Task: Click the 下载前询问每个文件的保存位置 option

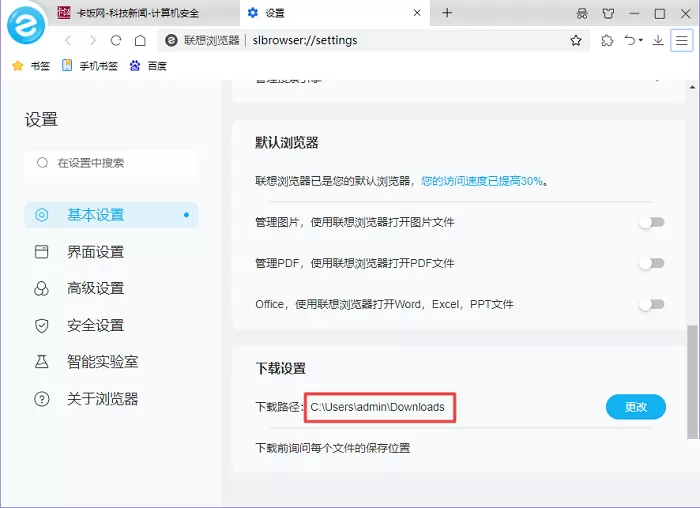Action: tap(333, 448)
